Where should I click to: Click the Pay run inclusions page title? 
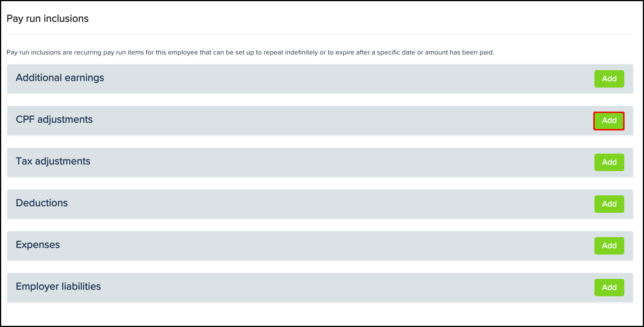click(48, 19)
